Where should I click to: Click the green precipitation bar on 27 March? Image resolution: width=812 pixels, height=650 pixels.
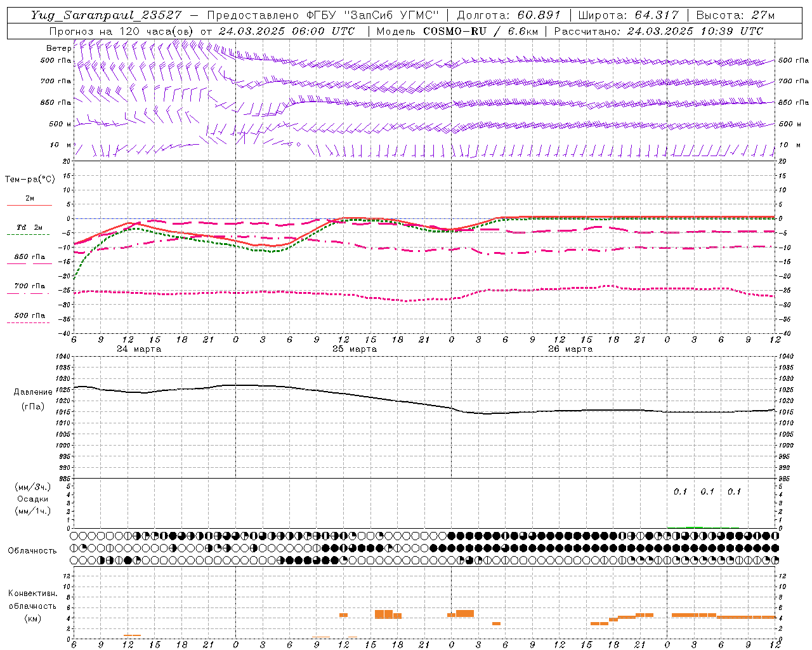694,527
